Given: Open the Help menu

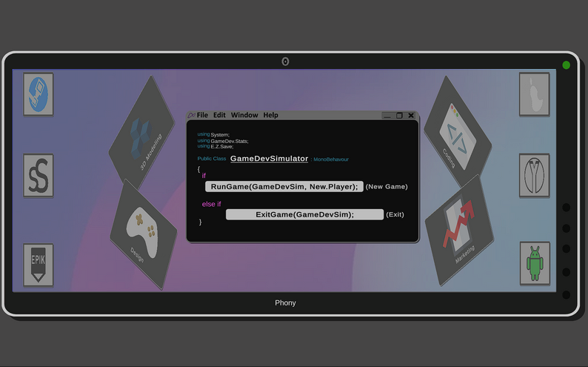Looking at the screenshot, I should pos(270,115).
